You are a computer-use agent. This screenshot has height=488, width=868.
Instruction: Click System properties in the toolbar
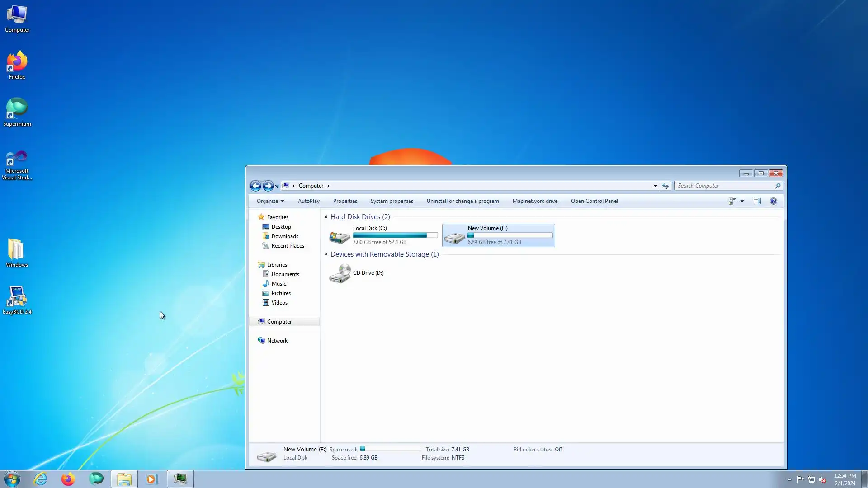coord(392,201)
